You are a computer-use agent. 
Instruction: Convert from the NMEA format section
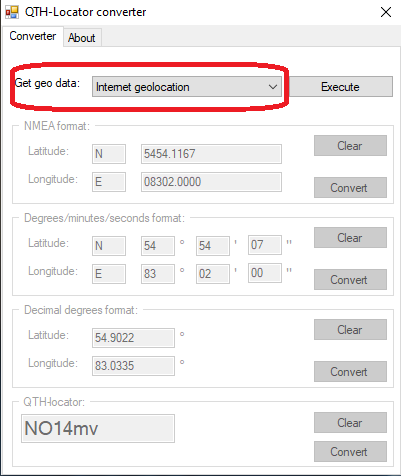click(350, 188)
